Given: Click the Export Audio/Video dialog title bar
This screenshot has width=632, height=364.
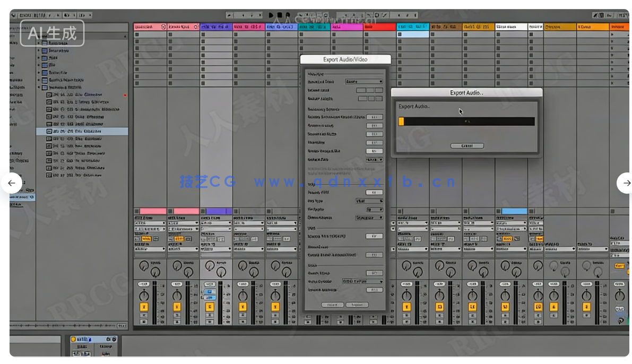Looking at the screenshot, I should (345, 59).
